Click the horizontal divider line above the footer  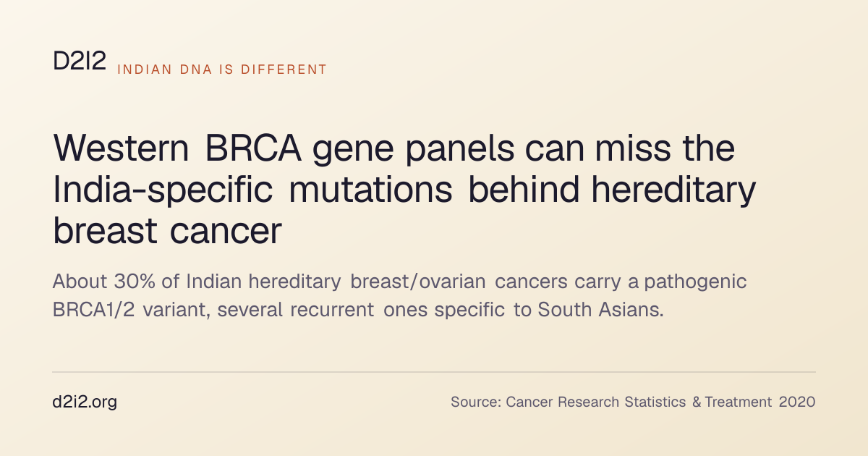click(x=434, y=372)
